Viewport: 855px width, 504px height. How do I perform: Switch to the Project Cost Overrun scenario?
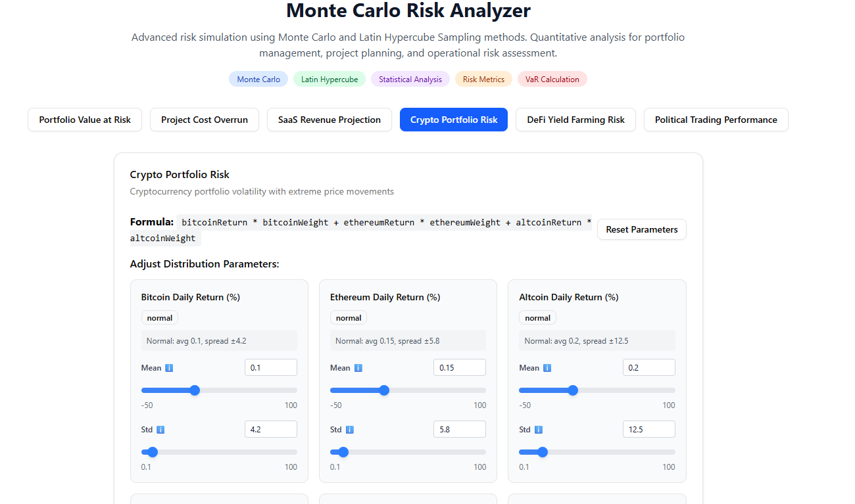[204, 120]
